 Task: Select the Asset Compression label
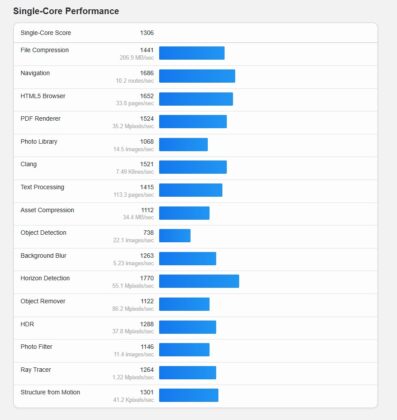[47, 210]
